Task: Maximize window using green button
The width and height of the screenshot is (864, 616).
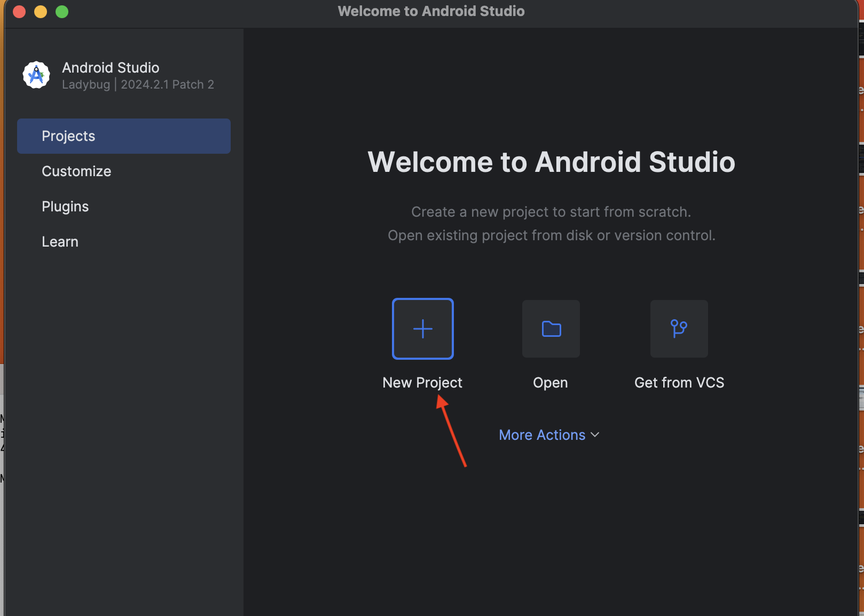Action: pyautogui.click(x=62, y=12)
